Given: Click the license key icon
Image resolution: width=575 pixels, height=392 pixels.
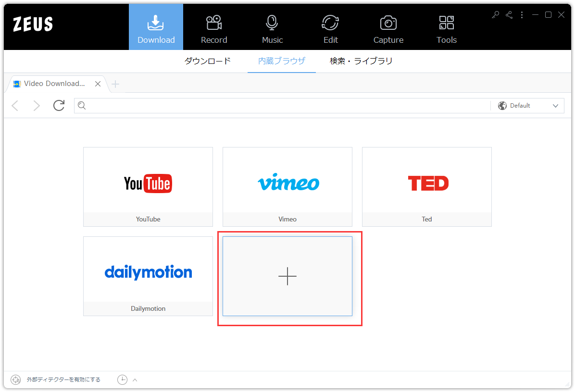Looking at the screenshot, I should [x=495, y=15].
